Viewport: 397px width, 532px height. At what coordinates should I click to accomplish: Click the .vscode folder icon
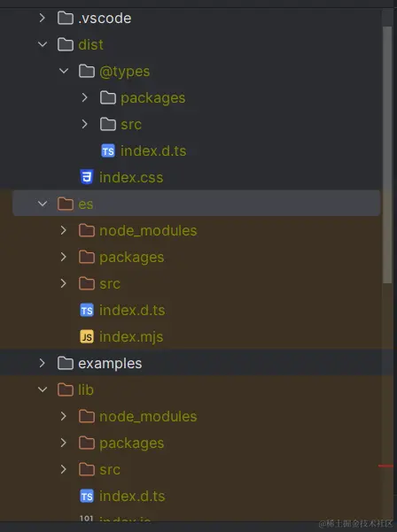click(66, 18)
